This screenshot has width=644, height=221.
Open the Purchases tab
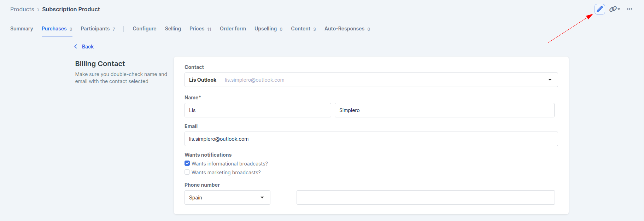point(57,29)
